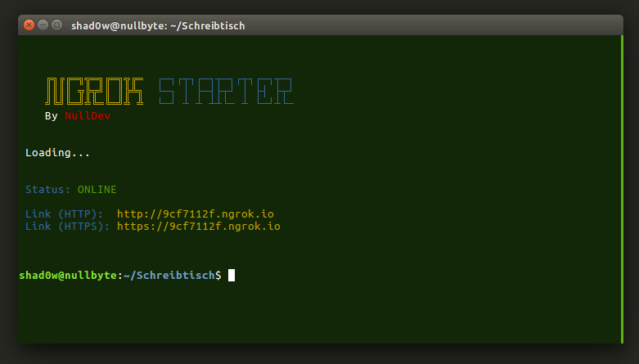Close the terminal window
Image resolution: width=639 pixels, height=364 pixels.
point(29,25)
